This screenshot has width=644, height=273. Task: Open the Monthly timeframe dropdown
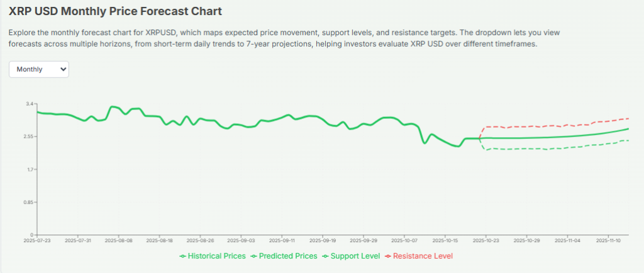point(38,69)
